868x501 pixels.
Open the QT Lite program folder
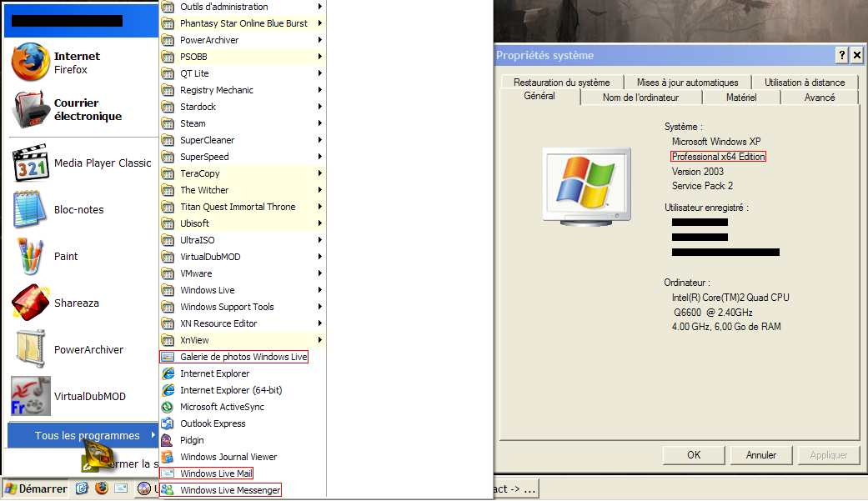click(243, 73)
